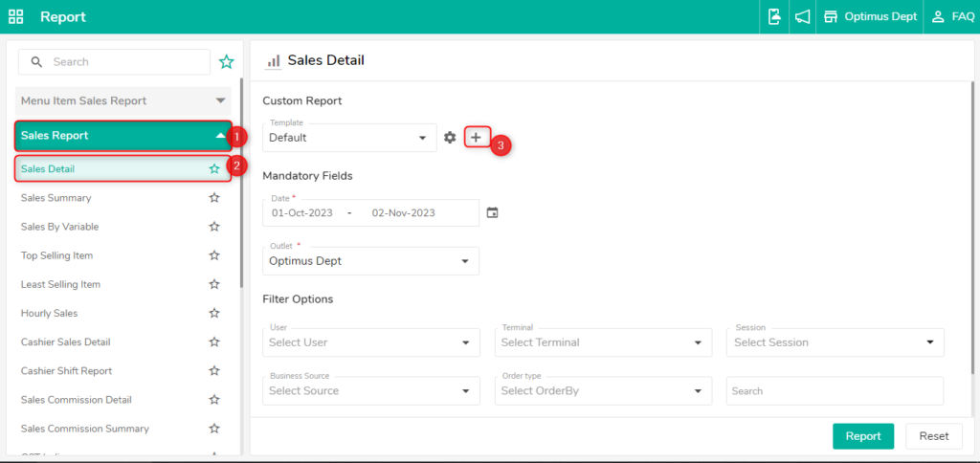Viewport: 980px width, 463px height.
Task: Open the Outlet dropdown
Action: click(370, 261)
